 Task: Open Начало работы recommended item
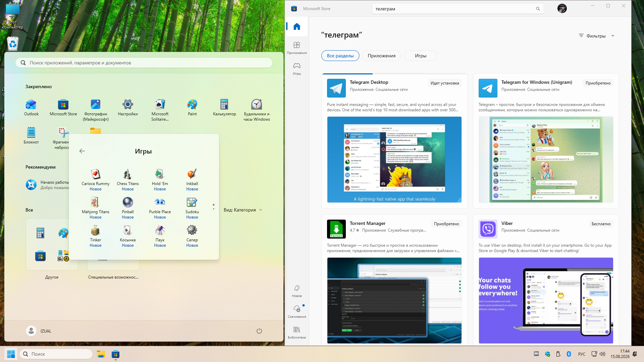(48, 185)
